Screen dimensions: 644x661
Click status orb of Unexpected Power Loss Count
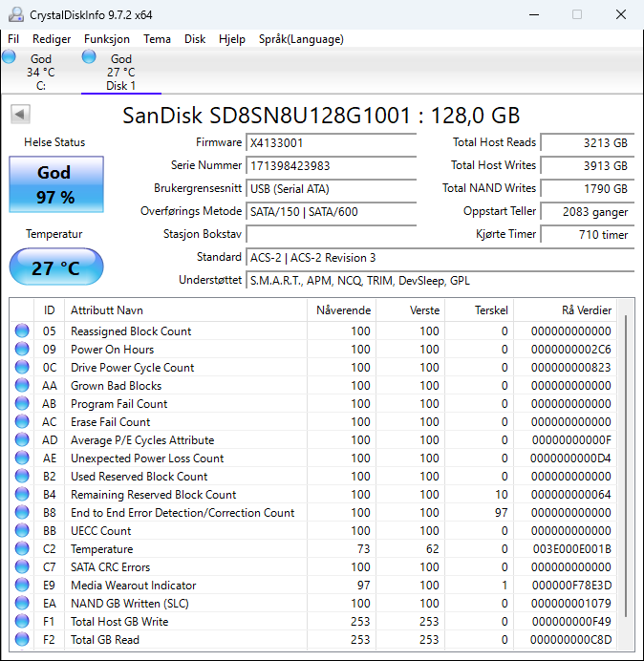22,458
